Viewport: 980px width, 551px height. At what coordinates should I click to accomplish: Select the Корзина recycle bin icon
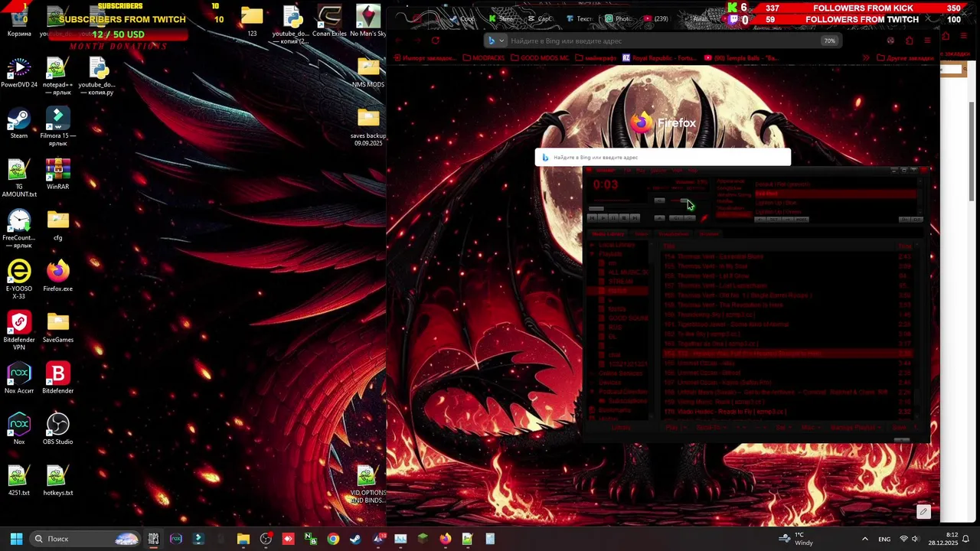point(19,22)
